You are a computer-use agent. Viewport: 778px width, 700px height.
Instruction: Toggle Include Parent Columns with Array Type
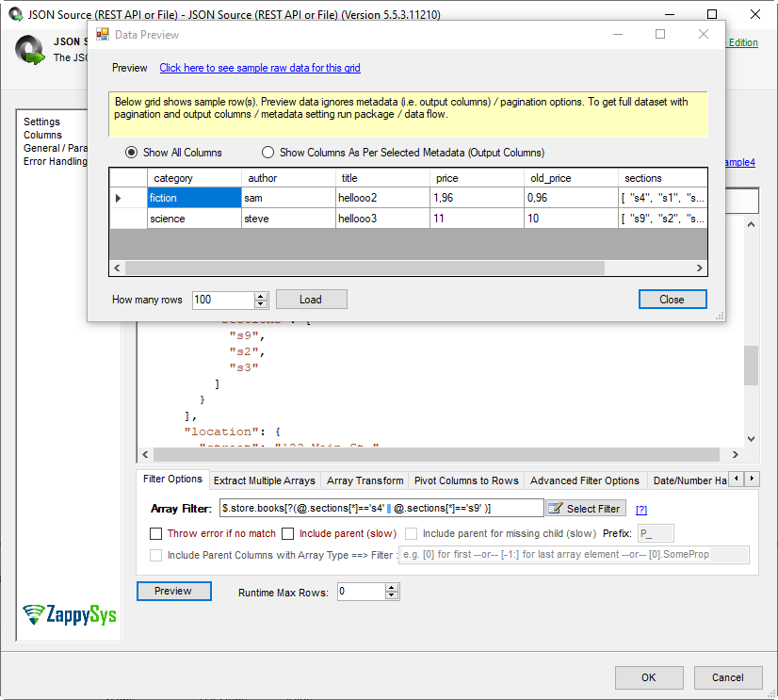click(155, 555)
